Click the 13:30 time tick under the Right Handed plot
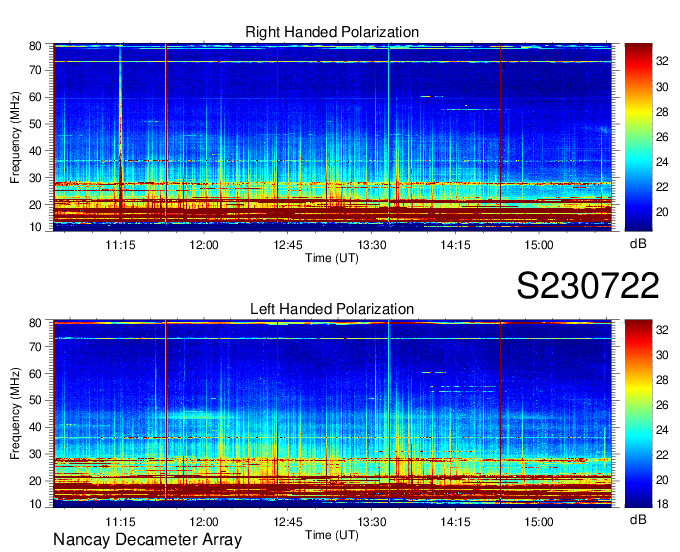Screen dimensions: 680x552 click(x=372, y=245)
